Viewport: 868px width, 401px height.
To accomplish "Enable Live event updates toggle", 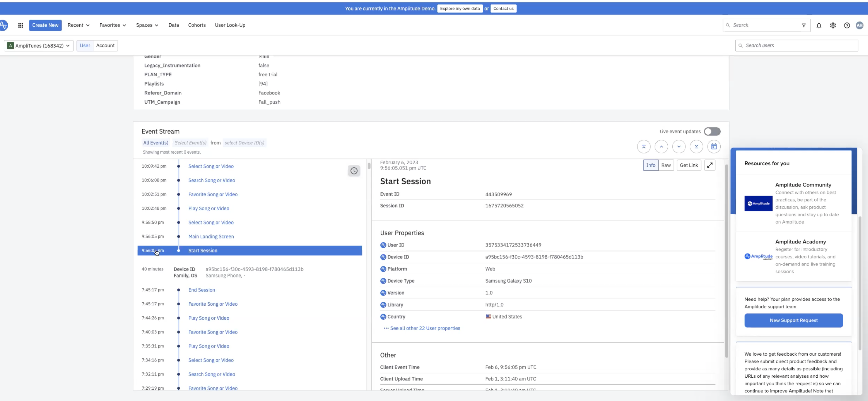I will (712, 132).
